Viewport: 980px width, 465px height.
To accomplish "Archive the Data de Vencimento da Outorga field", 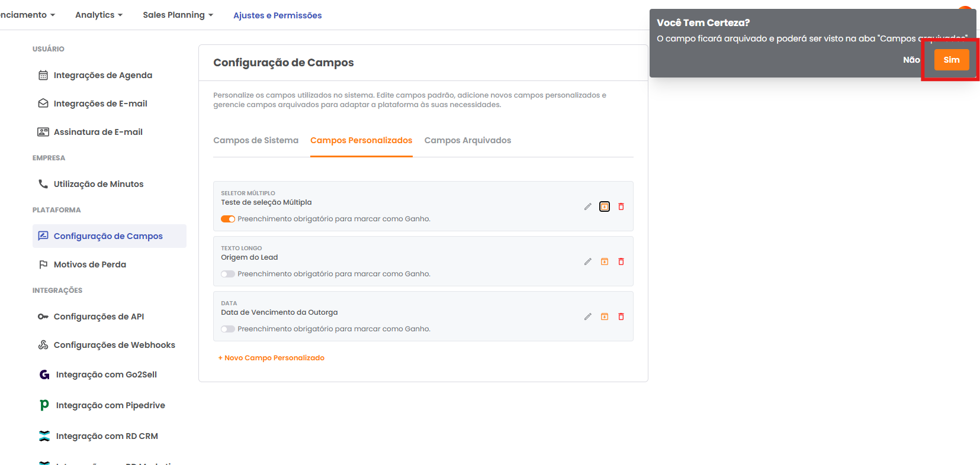I will (604, 317).
